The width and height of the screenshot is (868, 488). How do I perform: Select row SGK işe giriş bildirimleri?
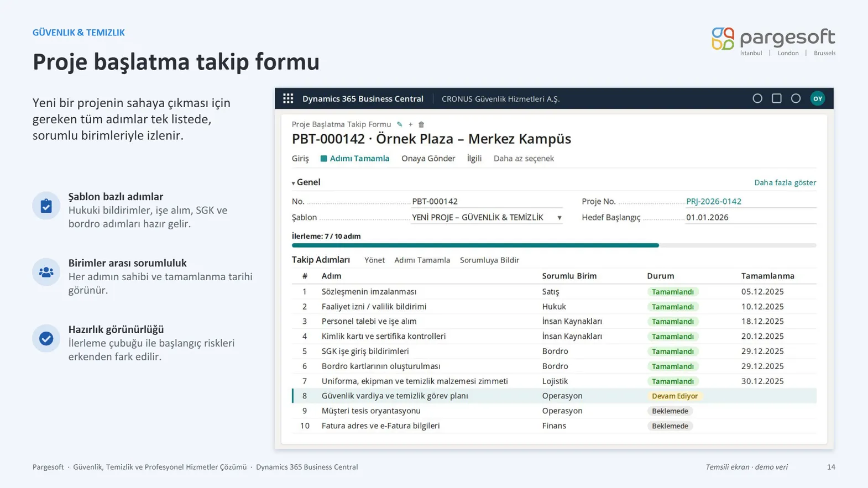554,351
